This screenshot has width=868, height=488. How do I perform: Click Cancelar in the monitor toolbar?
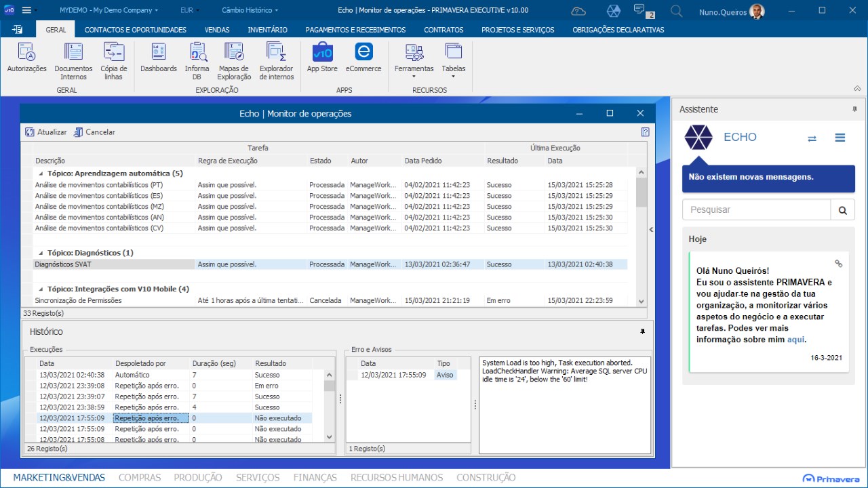click(94, 132)
